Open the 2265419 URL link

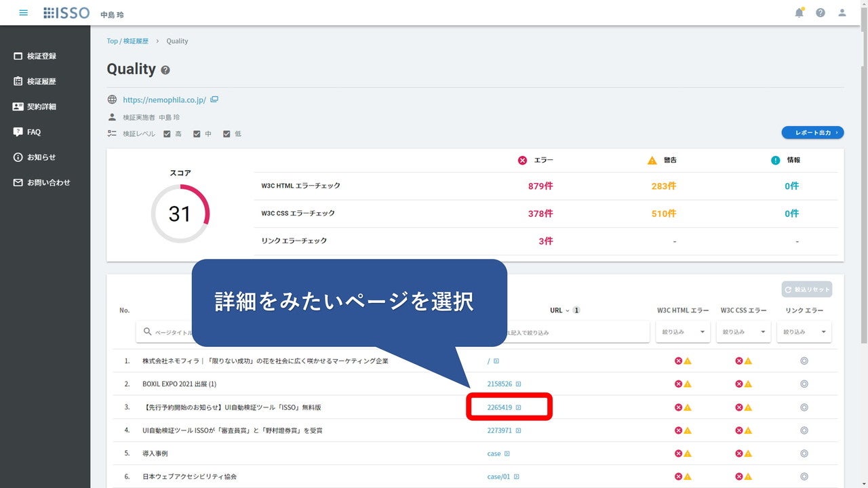click(x=500, y=407)
